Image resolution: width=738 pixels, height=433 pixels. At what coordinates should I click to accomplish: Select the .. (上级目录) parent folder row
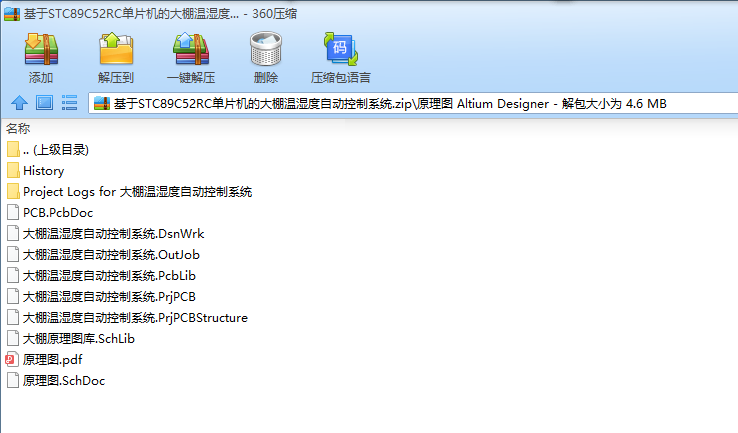[48, 150]
